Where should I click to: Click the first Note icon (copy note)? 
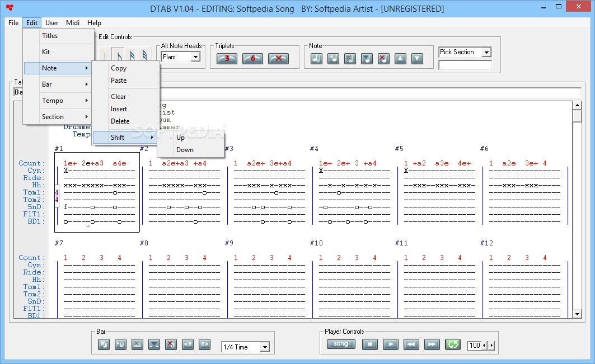[x=316, y=58]
